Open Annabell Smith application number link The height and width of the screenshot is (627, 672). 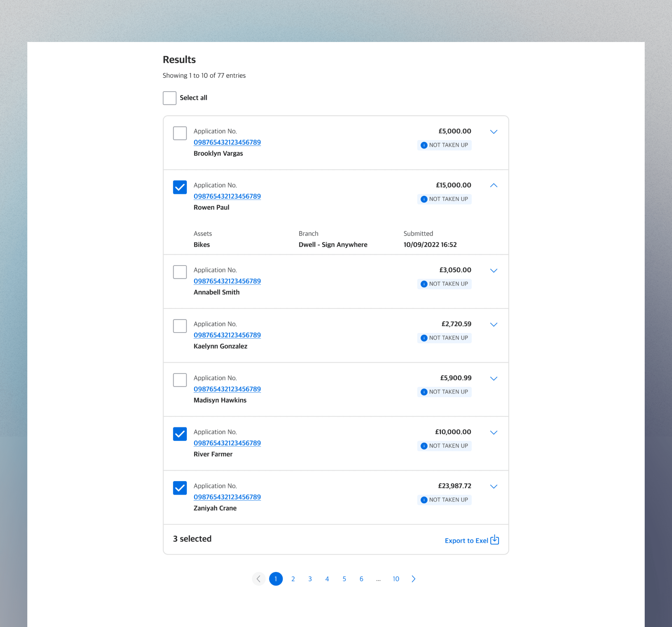point(227,281)
